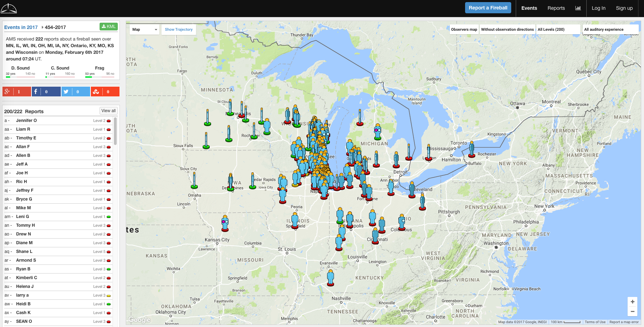Screen dimensions: 644x327
Task: Toggle Without observation directions option
Action: pyautogui.click(x=507, y=29)
